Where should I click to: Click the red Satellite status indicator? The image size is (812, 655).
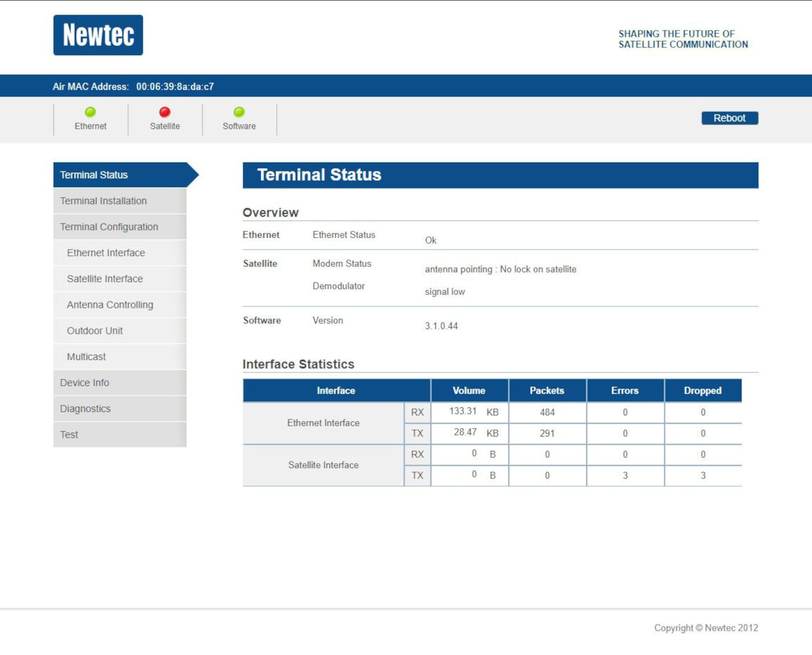click(x=164, y=112)
